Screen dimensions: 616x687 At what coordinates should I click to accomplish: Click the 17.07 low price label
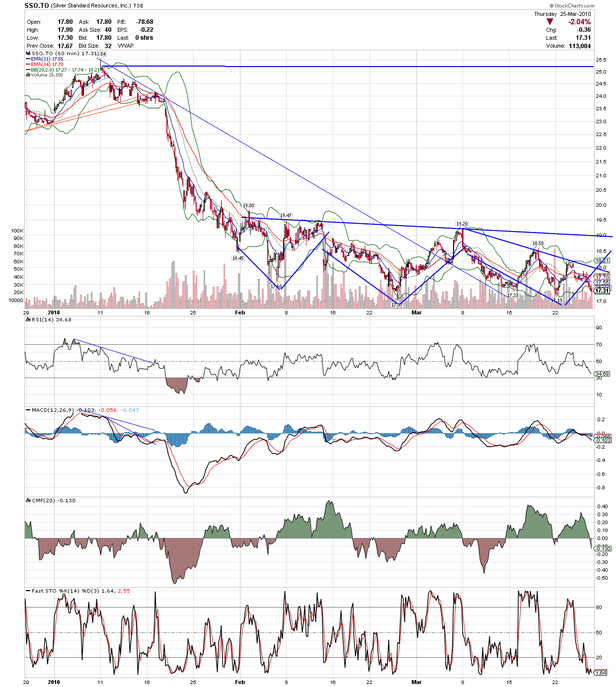[396, 305]
